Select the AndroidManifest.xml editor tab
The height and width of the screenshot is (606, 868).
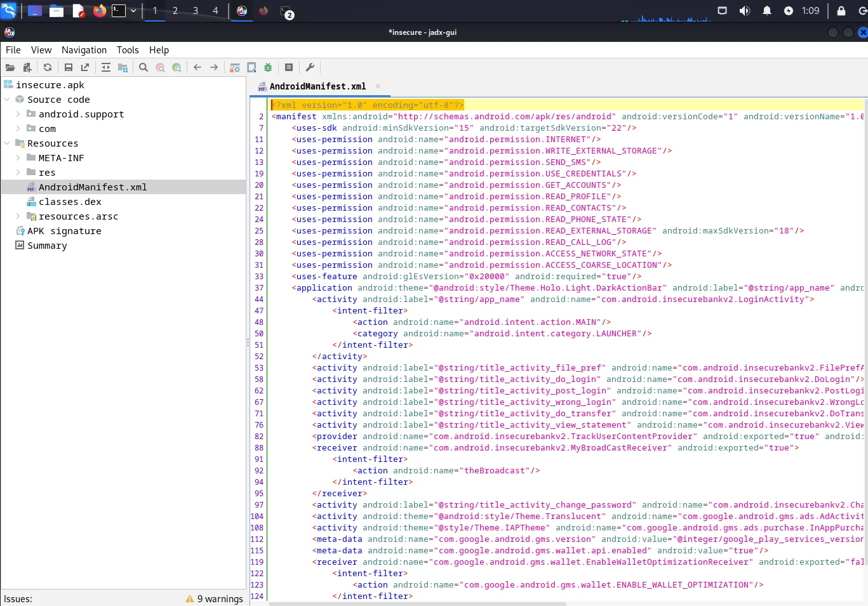(317, 86)
